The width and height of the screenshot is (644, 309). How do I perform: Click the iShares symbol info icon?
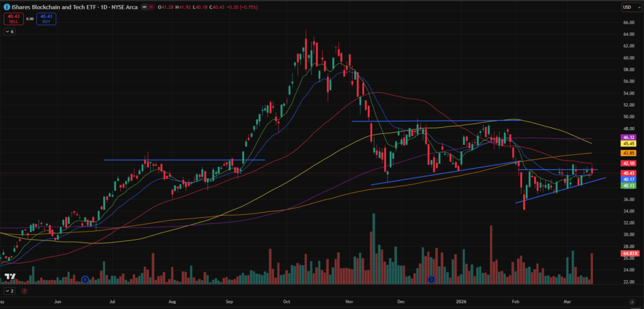coord(6,6)
